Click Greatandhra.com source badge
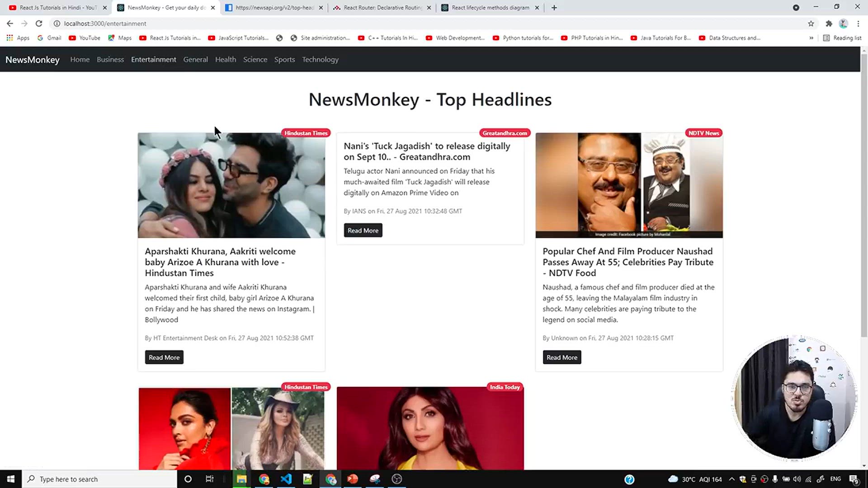Viewport: 868px width, 488px height. pyautogui.click(x=505, y=133)
